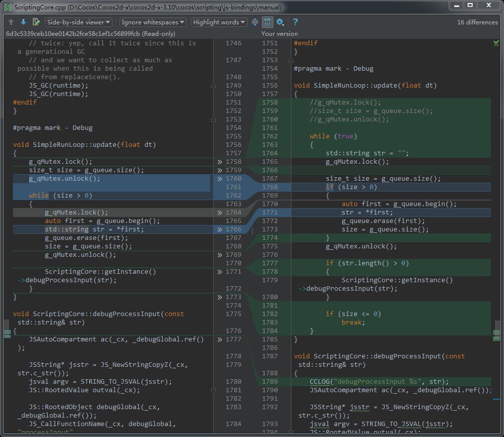
Task: Click the collapse unchanged fragments icon
Action: [x=255, y=22]
